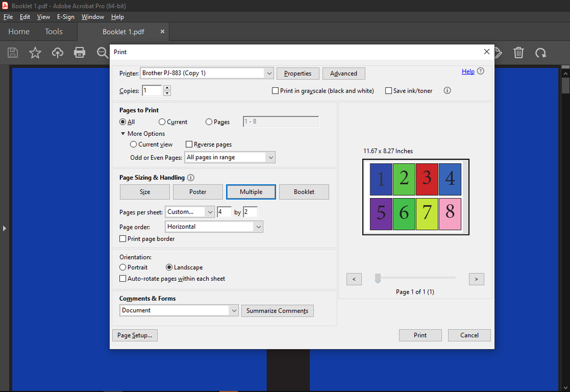Open the Window menu
The height and width of the screenshot is (392, 570).
[x=92, y=17]
